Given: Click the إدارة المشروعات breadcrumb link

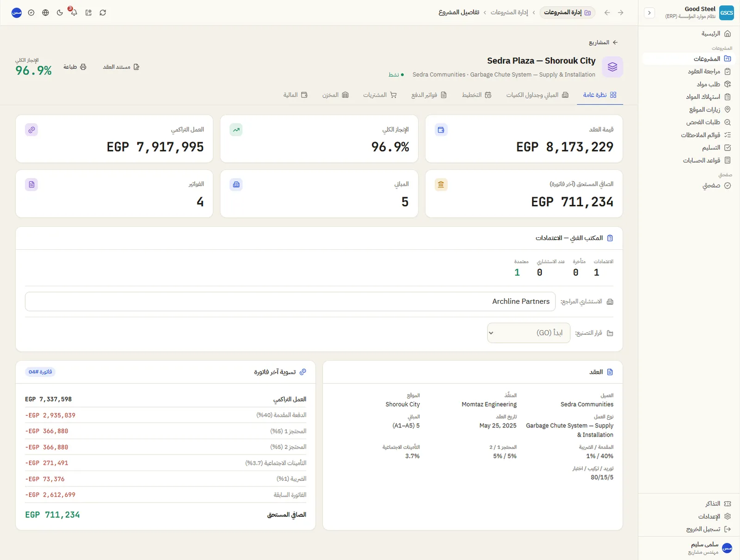Looking at the screenshot, I should click(x=509, y=12).
